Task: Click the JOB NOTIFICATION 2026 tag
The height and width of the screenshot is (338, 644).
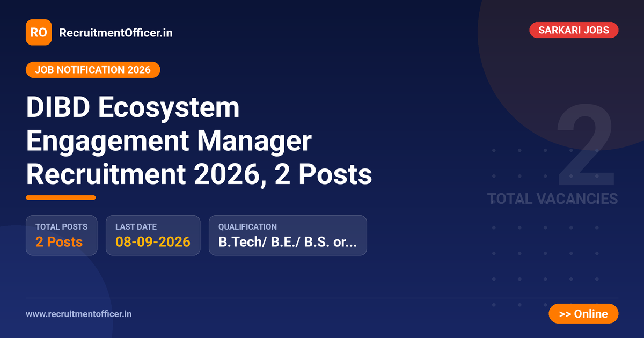Action: click(x=93, y=70)
